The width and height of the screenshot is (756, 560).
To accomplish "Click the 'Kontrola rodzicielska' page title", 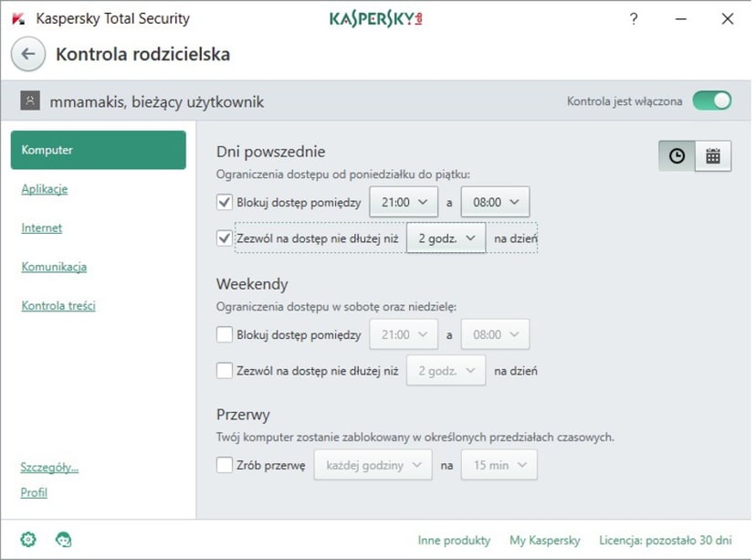I will click(x=143, y=54).
